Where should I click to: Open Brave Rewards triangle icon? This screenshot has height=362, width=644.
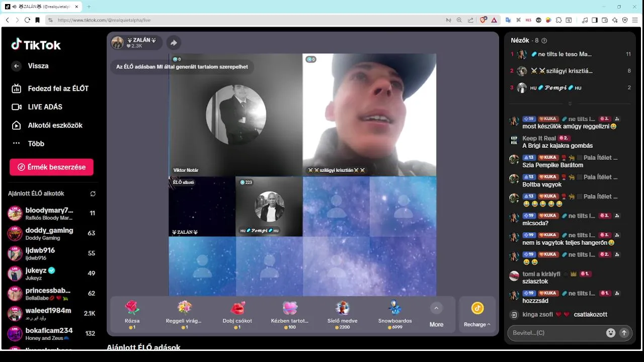[495, 20]
